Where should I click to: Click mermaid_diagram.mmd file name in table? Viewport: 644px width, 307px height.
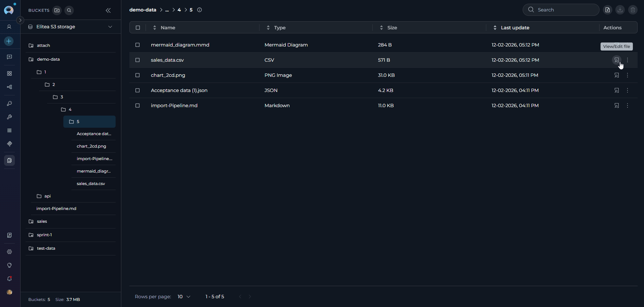point(180,45)
